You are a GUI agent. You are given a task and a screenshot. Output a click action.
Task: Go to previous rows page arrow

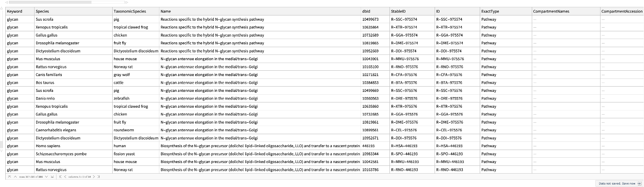point(15,177)
